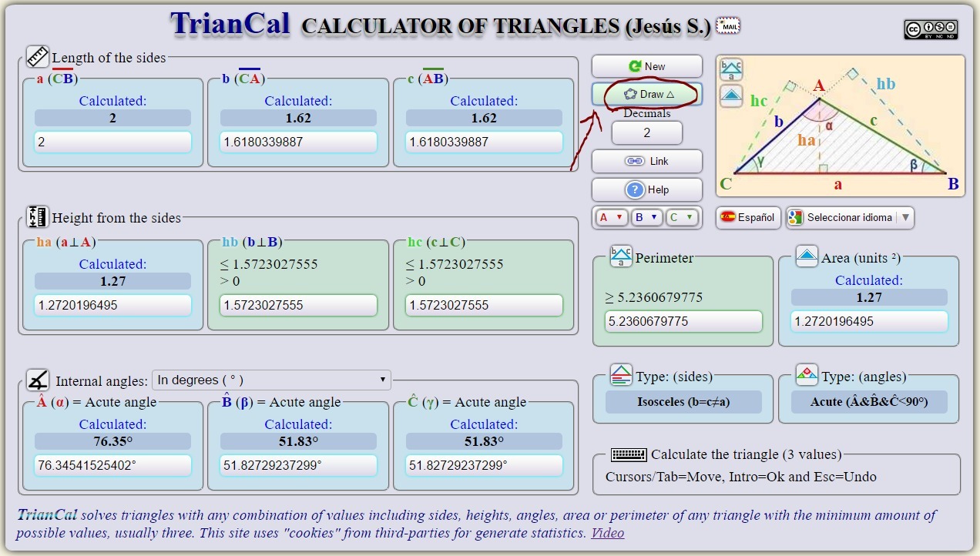This screenshot has height=556, width=980.
Task: Open the C vertex color dropdown
Action: point(681,217)
